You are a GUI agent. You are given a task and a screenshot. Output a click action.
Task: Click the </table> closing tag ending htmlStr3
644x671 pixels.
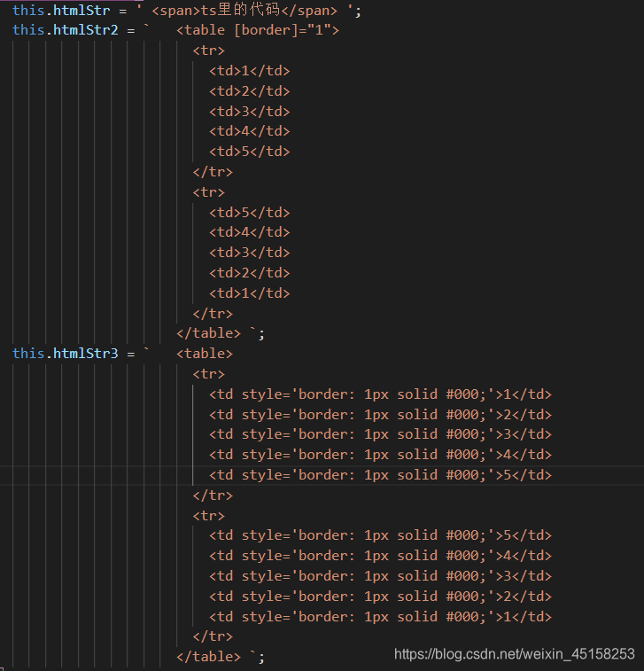(209, 657)
